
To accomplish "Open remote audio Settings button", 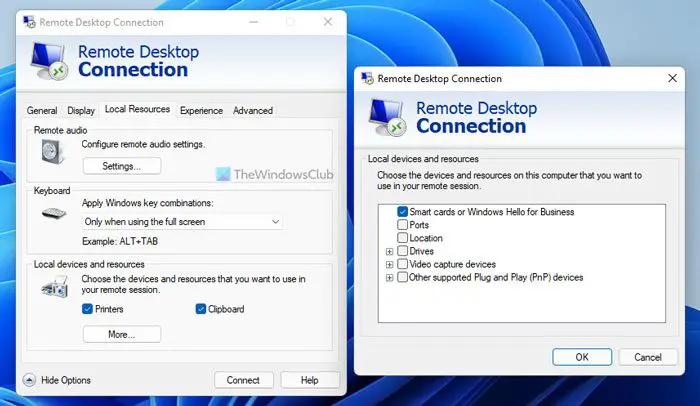I will click(122, 166).
